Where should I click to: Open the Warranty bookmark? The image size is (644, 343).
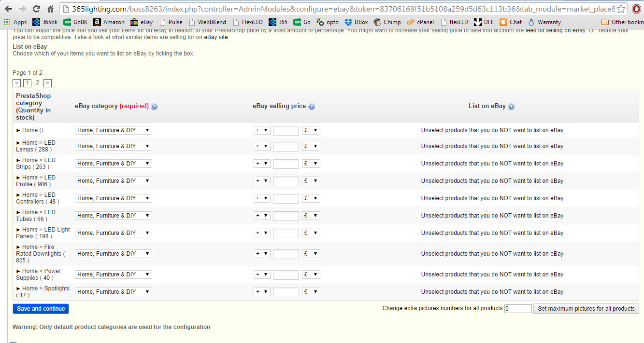[x=544, y=22]
